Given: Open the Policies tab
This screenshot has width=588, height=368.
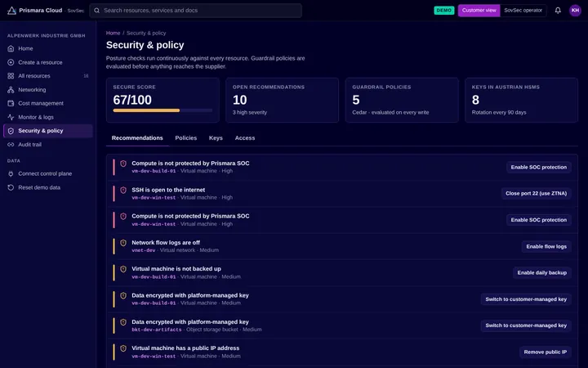Looking at the screenshot, I should [x=186, y=138].
